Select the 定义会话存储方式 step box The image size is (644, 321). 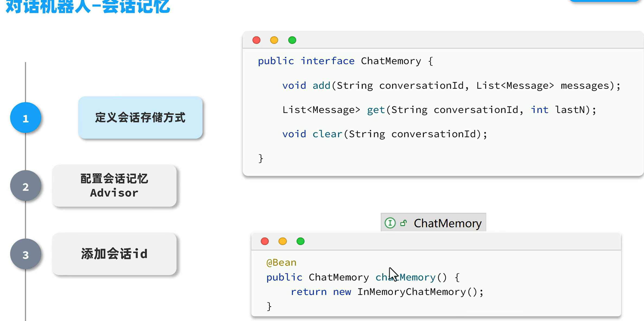140,118
